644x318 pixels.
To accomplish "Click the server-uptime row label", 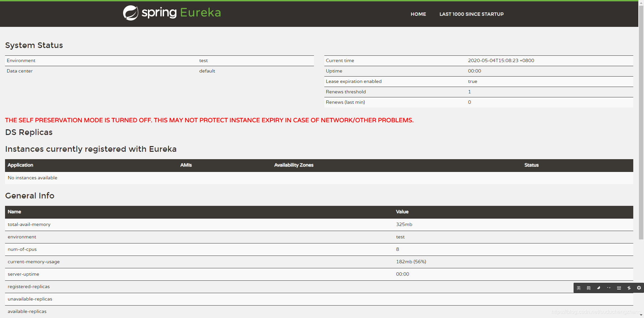I will click(23, 274).
